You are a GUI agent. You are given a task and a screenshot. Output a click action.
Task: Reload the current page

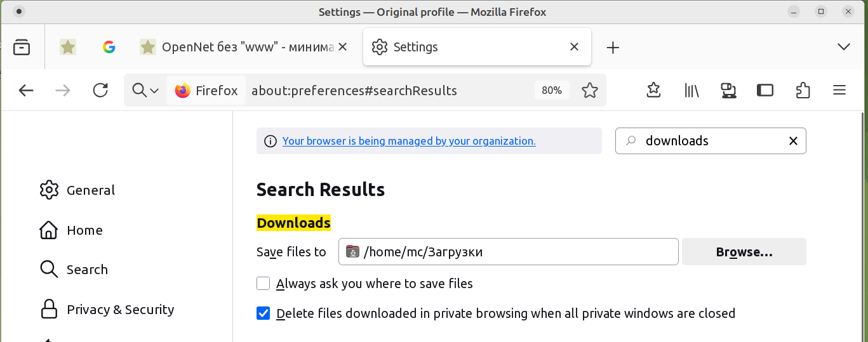point(100,90)
